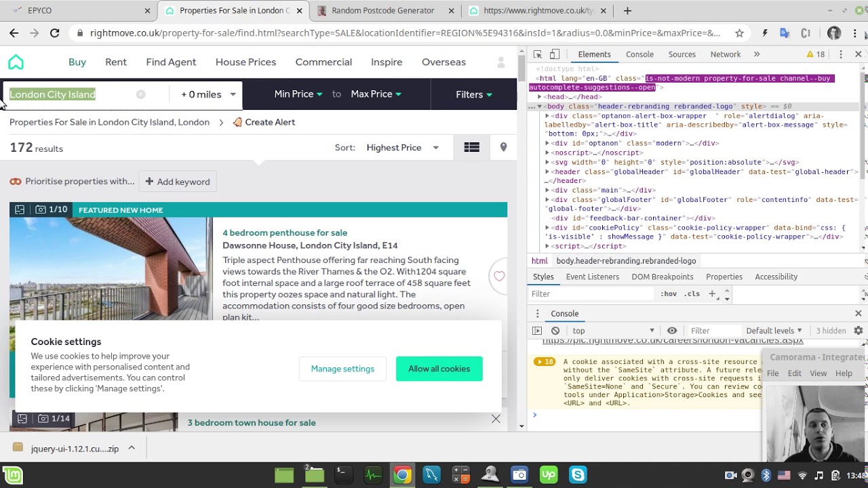Open the Default levels dropdown
The height and width of the screenshot is (488, 868).
(x=774, y=331)
